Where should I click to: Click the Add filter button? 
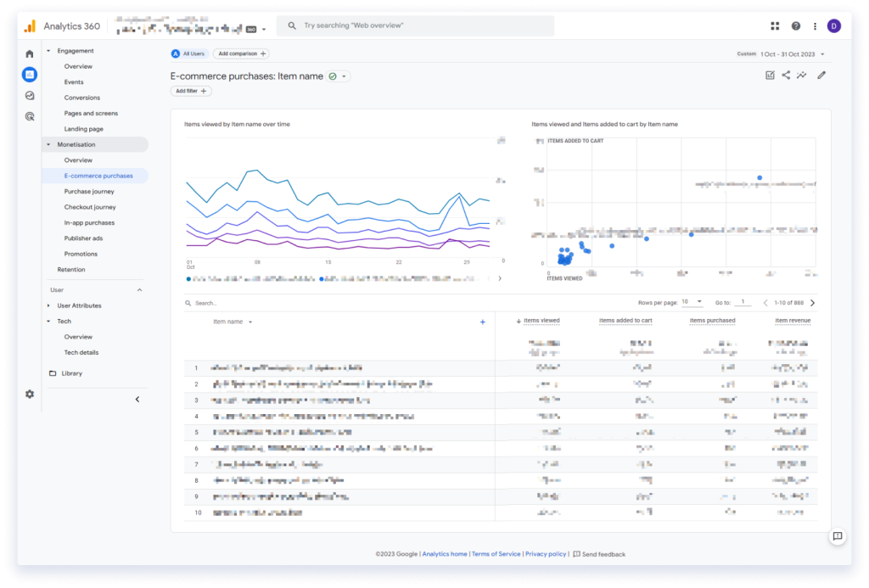click(x=189, y=91)
